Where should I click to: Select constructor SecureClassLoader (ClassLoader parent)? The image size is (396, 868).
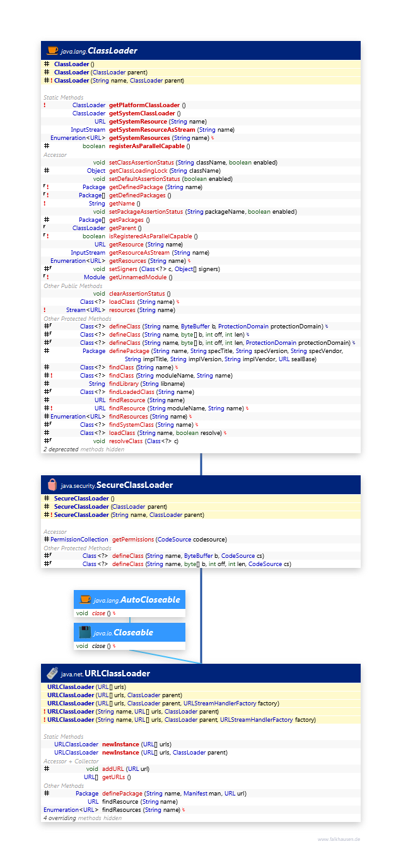110,507
